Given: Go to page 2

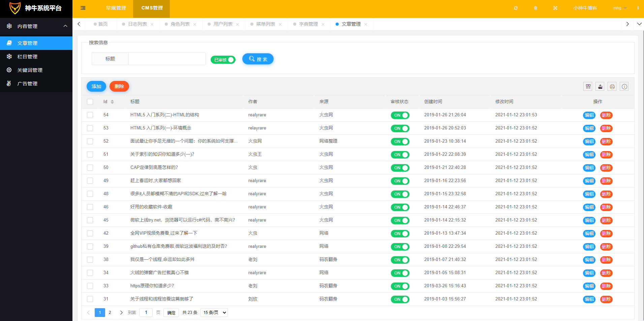Looking at the screenshot, I should [110, 313].
